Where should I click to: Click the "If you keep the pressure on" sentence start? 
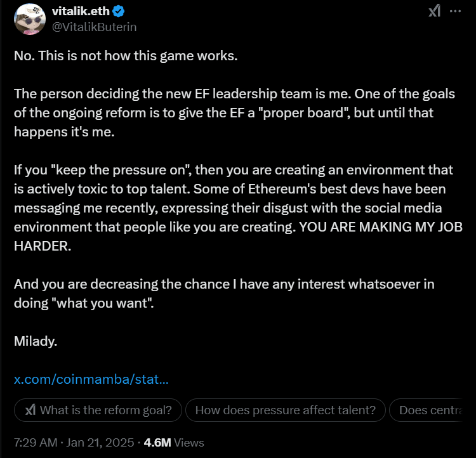pos(108,171)
